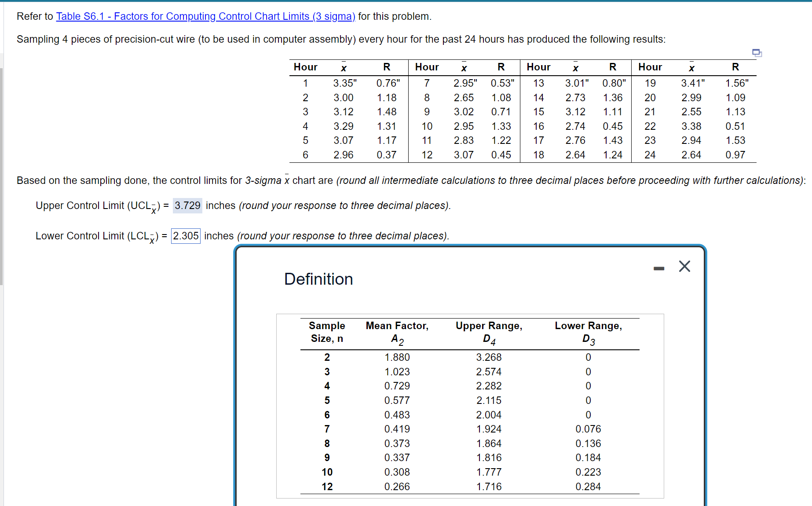Click the Sample Size, n column header
The height and width of the screenshot is (506, 812).
click(x=327, y=332)
